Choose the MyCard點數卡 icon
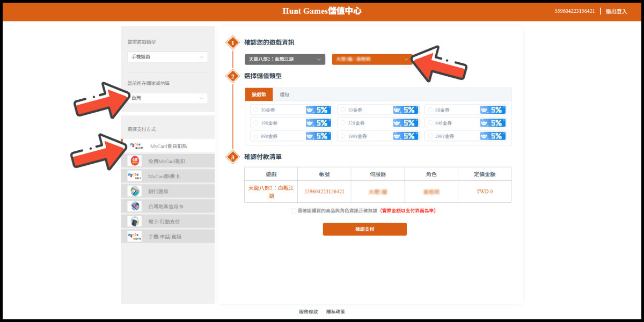The height and width of the screenshot is (322, 644). 134,175
